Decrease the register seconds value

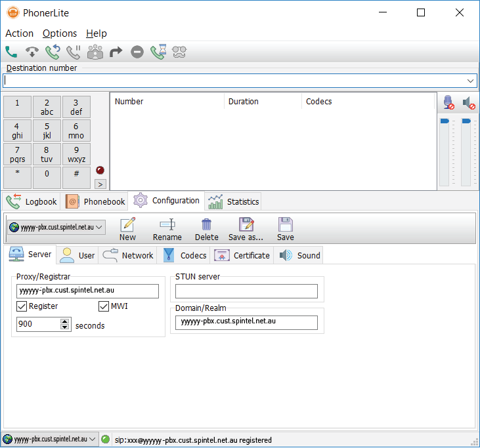64,327
